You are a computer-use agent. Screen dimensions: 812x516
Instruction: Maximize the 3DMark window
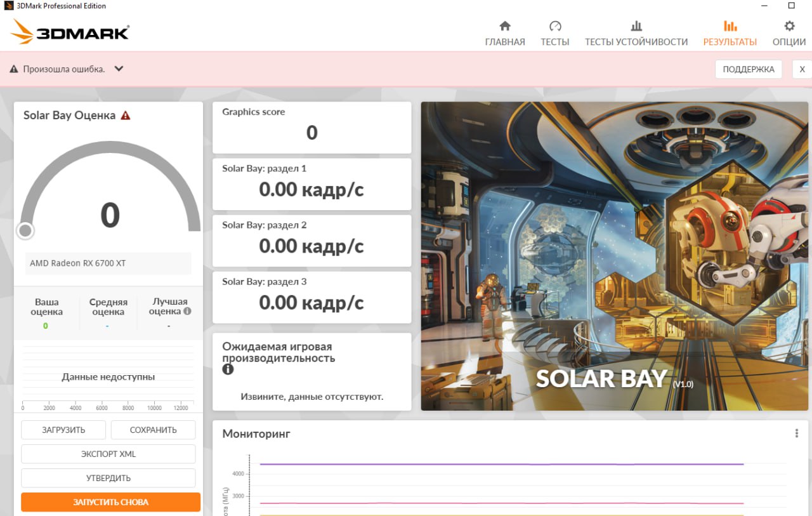point(791,6)
